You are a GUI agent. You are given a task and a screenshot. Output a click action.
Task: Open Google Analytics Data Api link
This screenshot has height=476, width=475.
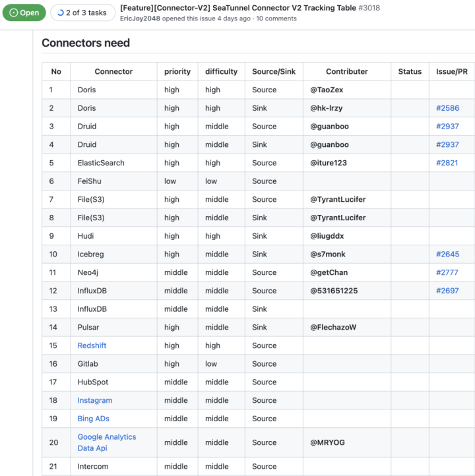tap(106, 442)
